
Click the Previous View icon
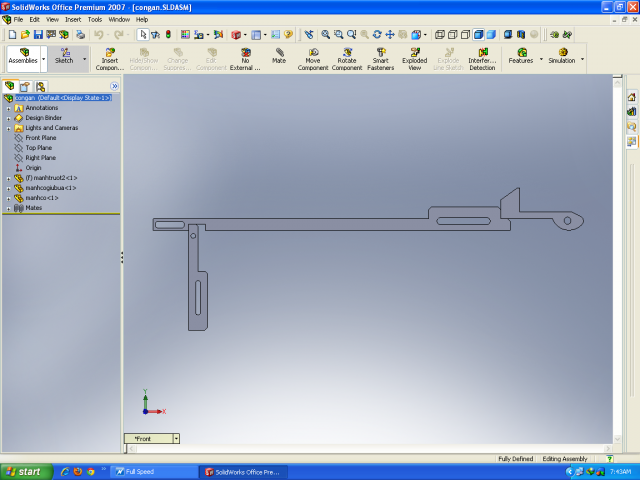click(309, 35)
